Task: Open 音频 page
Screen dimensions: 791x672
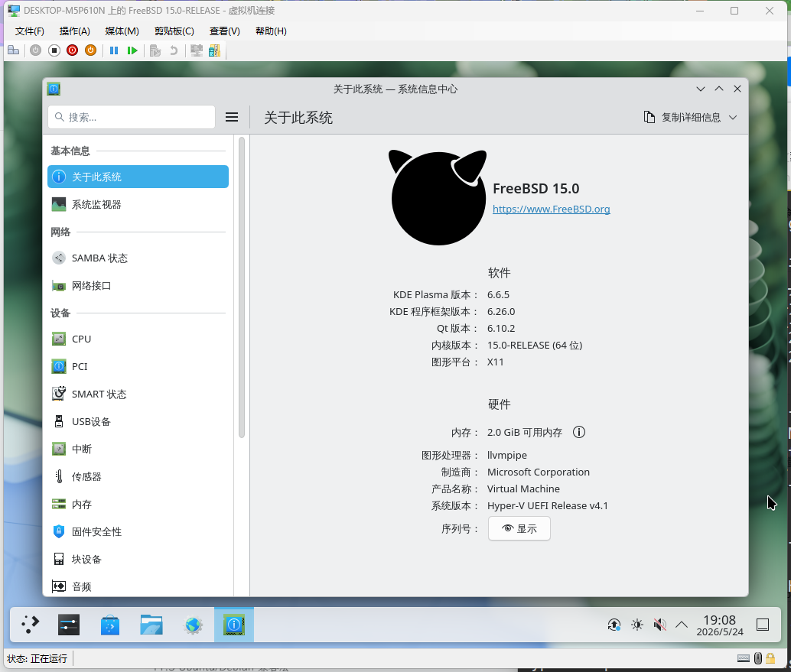Action: (x=138, y=587)
